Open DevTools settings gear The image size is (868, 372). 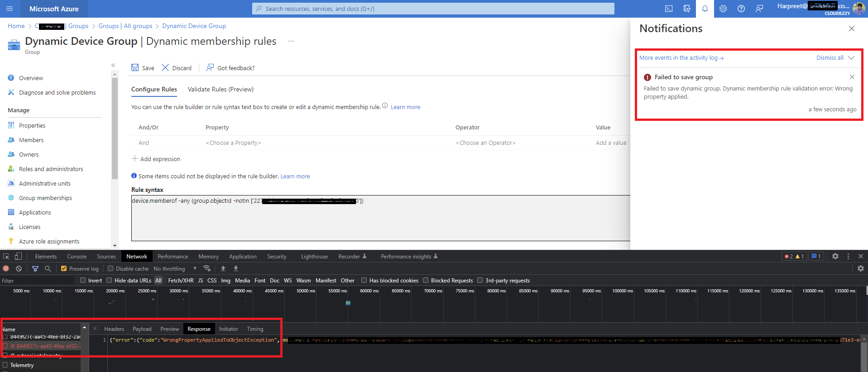coord(835,256)
